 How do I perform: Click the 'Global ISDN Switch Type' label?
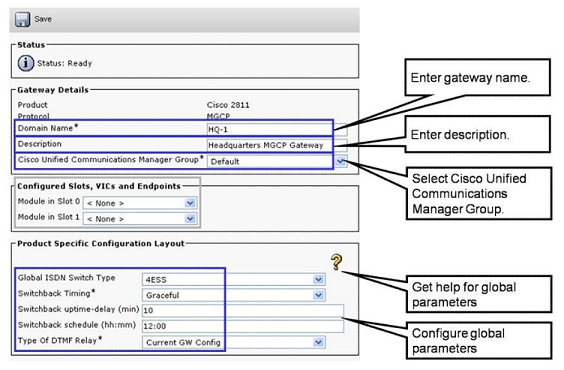point(67,278)
